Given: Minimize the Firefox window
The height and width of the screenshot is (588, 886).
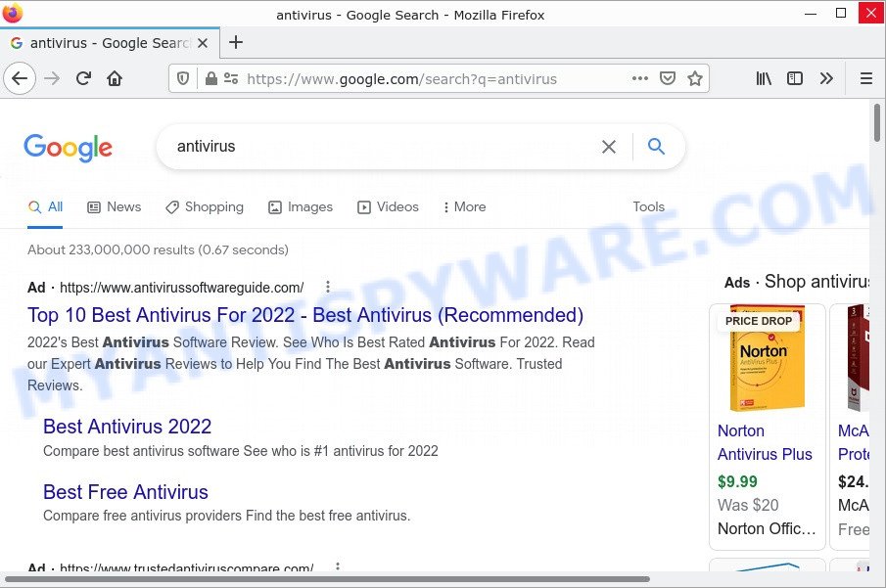Looking at the screenshot, I should 811,13.
